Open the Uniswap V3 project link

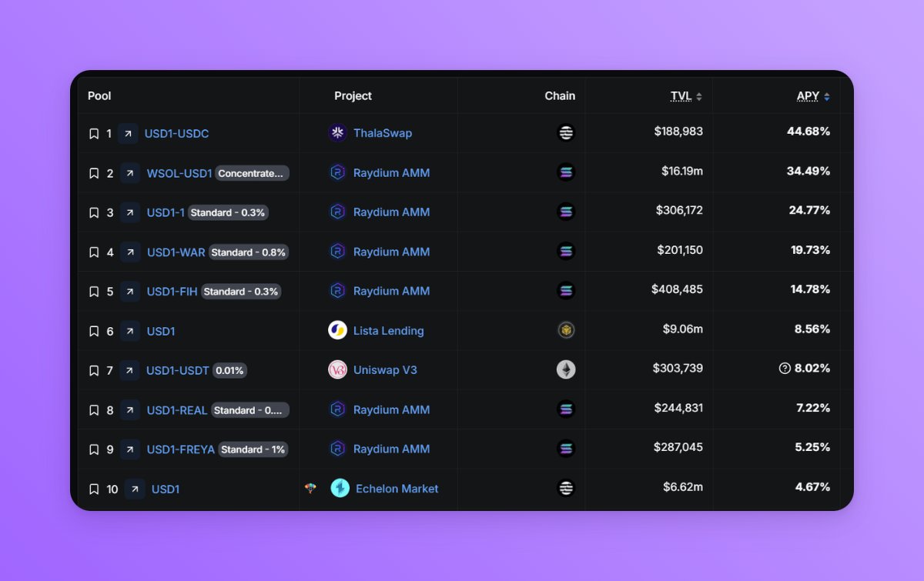tap(385, 370)
